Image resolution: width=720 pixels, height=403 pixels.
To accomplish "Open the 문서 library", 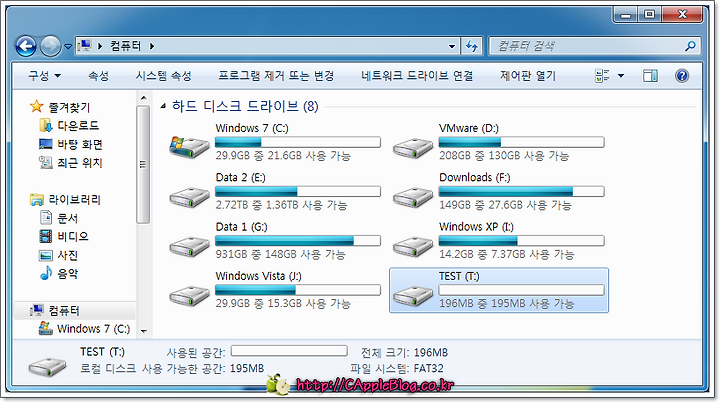I will [x=68, y=218].
